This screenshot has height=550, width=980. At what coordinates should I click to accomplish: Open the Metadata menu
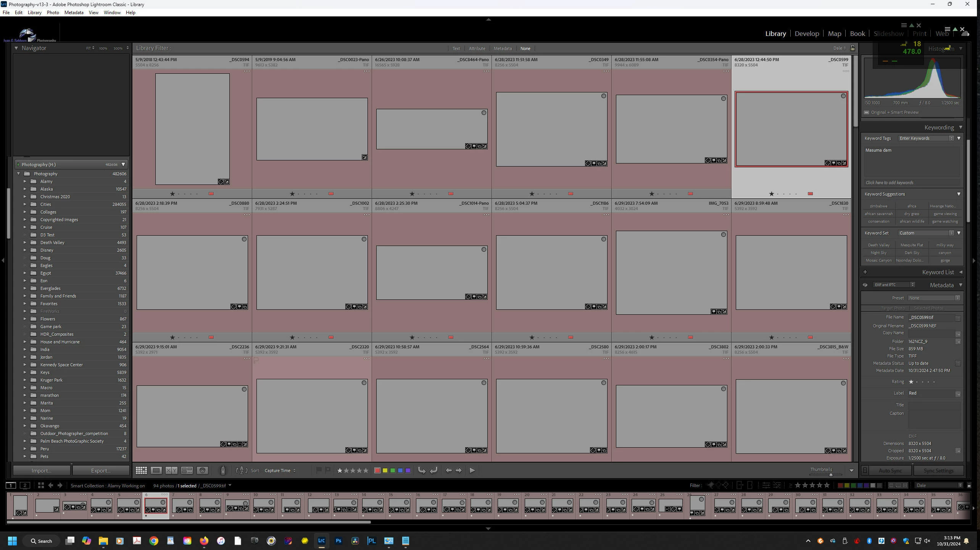point(74,13)
